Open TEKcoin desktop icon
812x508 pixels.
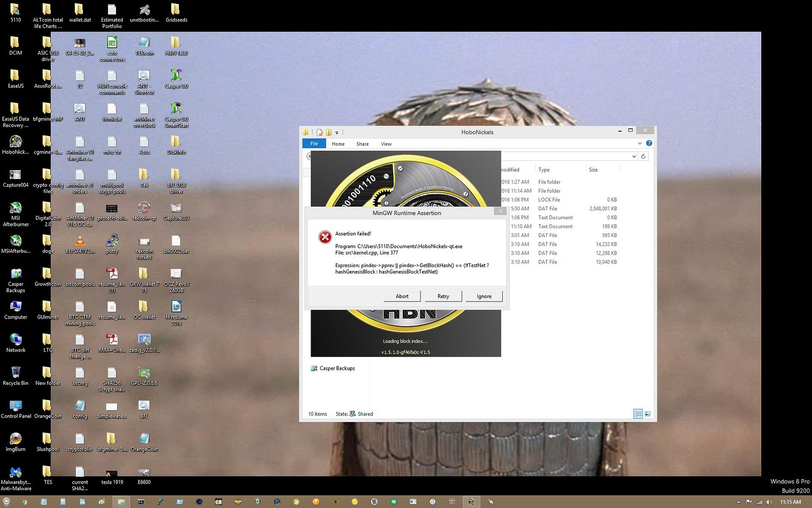[144, 46]
